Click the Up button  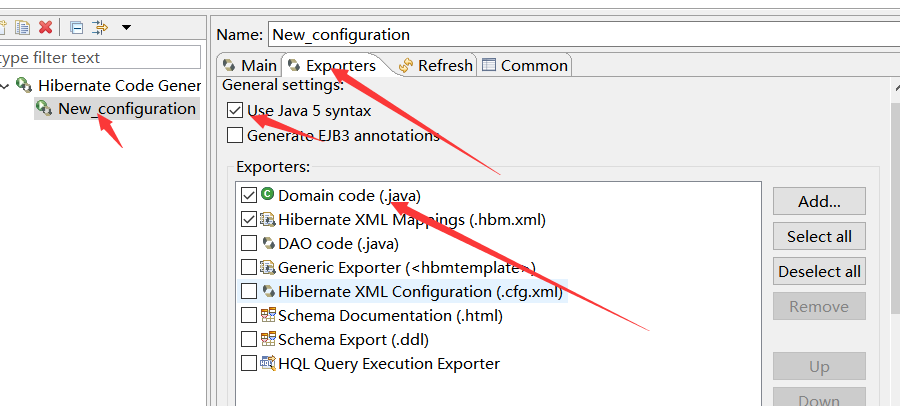click(819, 366)
